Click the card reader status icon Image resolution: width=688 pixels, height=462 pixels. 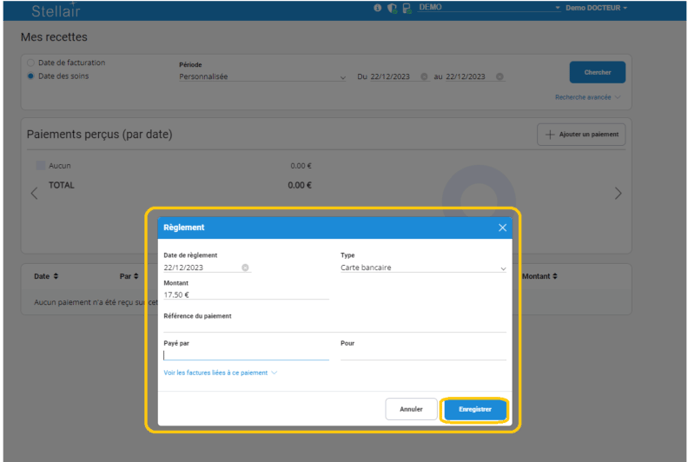pyautogui.click(x=406, y=8)
